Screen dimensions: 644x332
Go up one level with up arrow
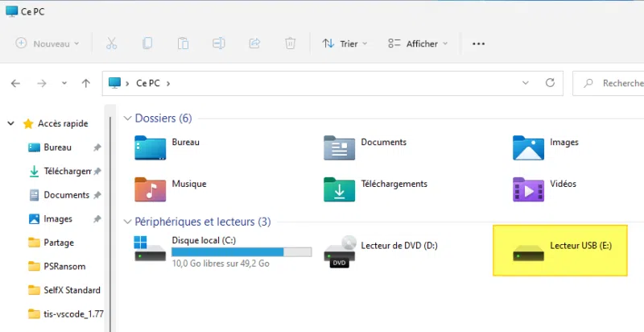(x=86, y=84)
